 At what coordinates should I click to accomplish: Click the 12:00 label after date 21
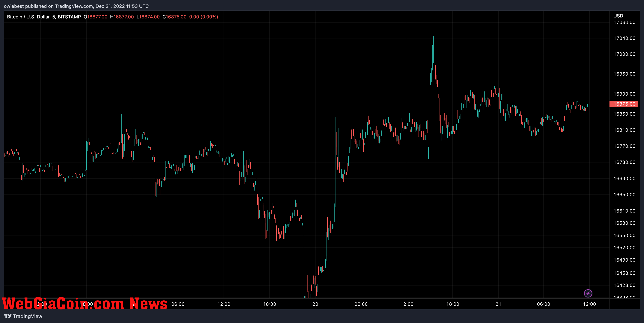[589, 304]
